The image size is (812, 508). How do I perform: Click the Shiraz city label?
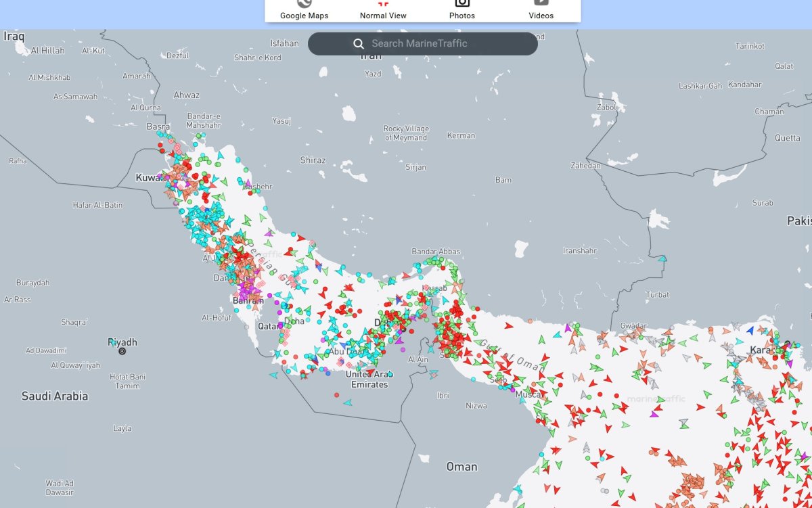[313, 160]
